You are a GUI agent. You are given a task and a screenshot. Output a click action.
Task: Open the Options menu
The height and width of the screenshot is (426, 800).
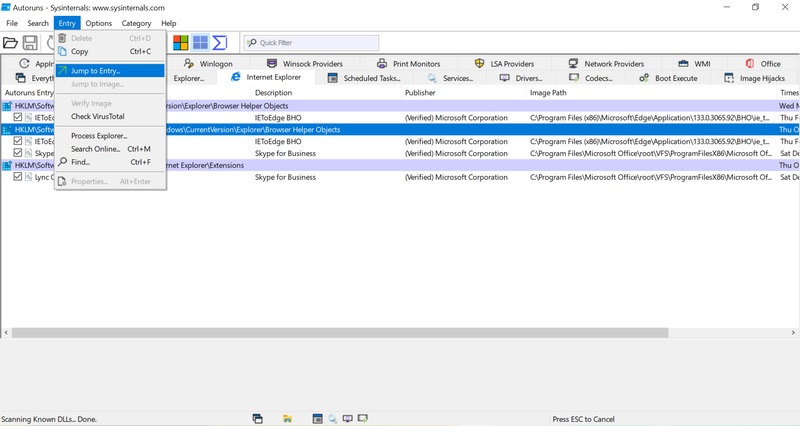point(98,23)
